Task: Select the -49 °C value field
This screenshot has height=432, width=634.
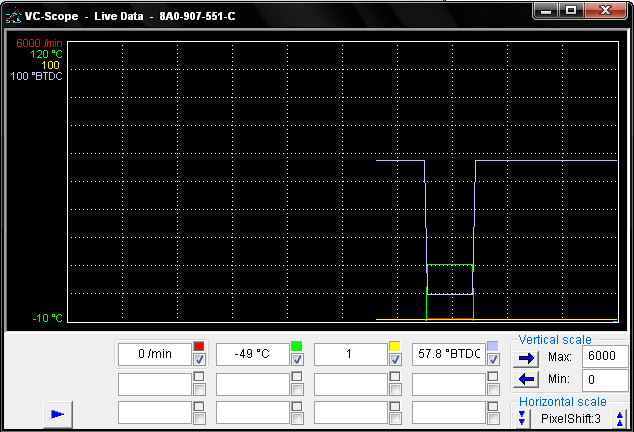Action: pyautogui.click(x=251, y=354)
